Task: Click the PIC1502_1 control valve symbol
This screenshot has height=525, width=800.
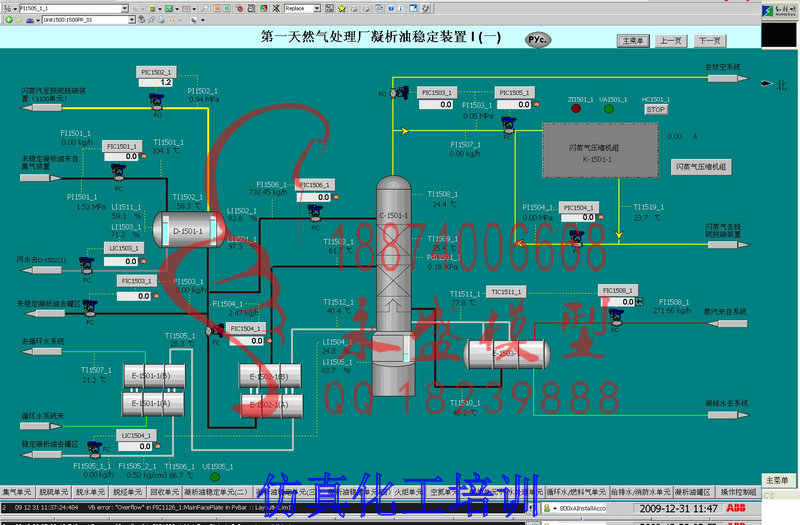Action: click(157, 101)
